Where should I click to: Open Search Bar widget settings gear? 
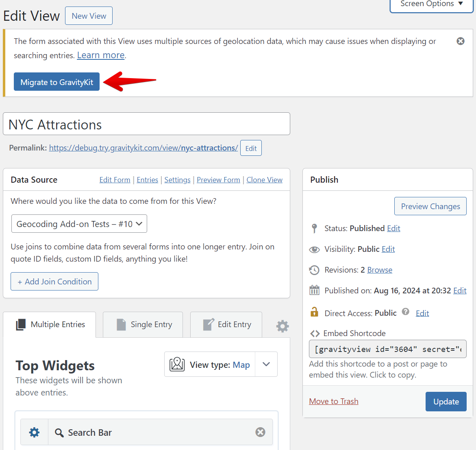tap(34, 432)
